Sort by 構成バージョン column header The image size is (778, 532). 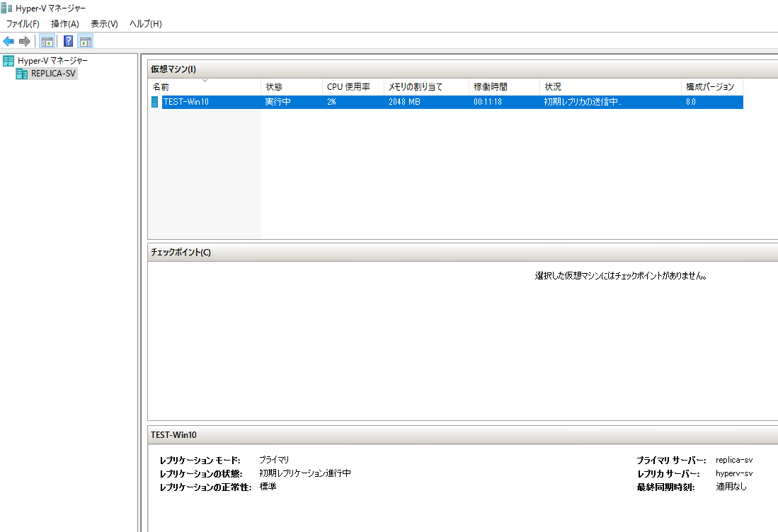[712, 87]
